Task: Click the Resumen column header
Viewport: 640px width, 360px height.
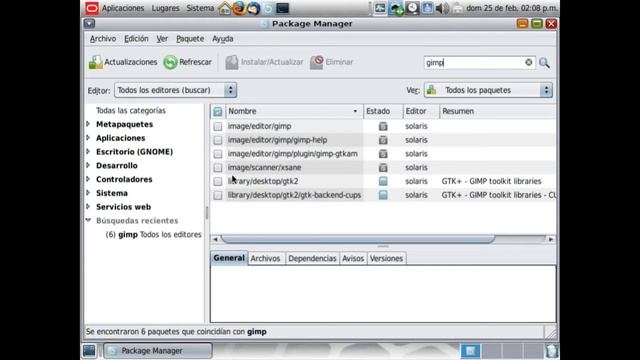Action: click(x=498, y=111)
